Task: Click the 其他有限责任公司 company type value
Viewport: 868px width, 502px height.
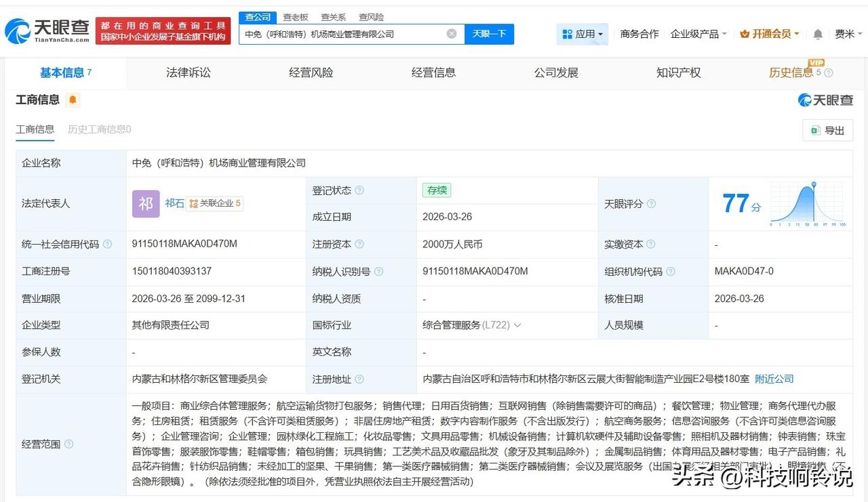Action: coord(170,326)
